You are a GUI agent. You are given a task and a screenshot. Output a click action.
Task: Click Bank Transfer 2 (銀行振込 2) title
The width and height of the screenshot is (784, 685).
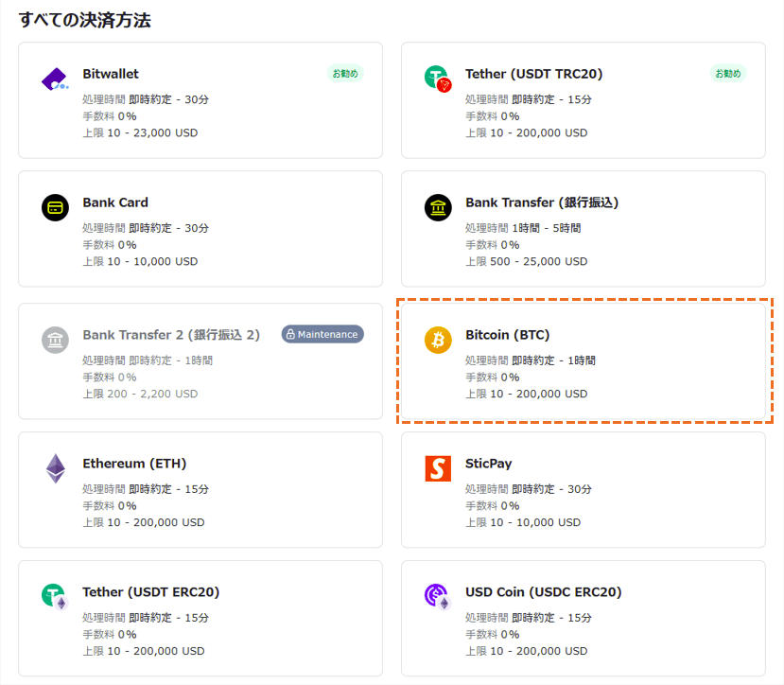click(x=171, y=334)
